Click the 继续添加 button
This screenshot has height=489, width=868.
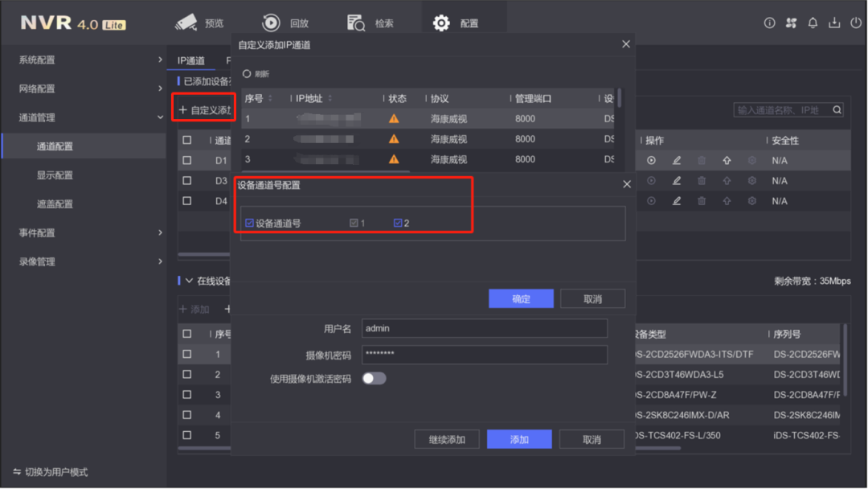(x=447, y=439)
